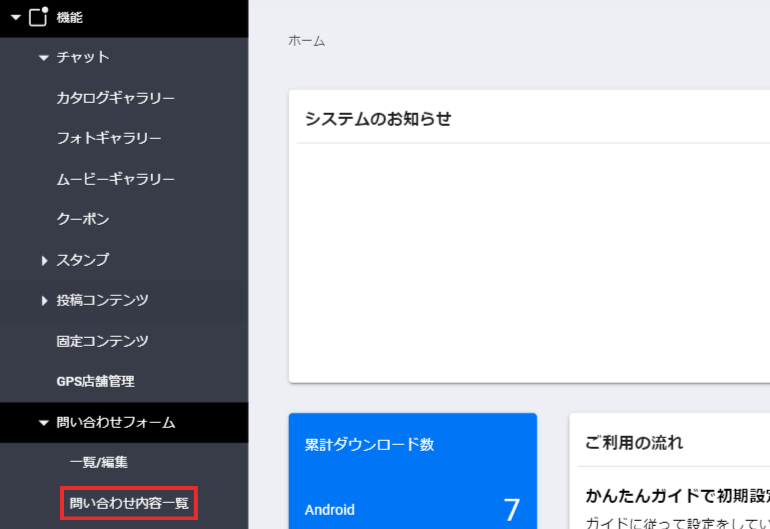Select the blue 累計ダウンロード数 card title
Image resolution: width=770 pixels, height=529 pixels.
coord(369,445)
